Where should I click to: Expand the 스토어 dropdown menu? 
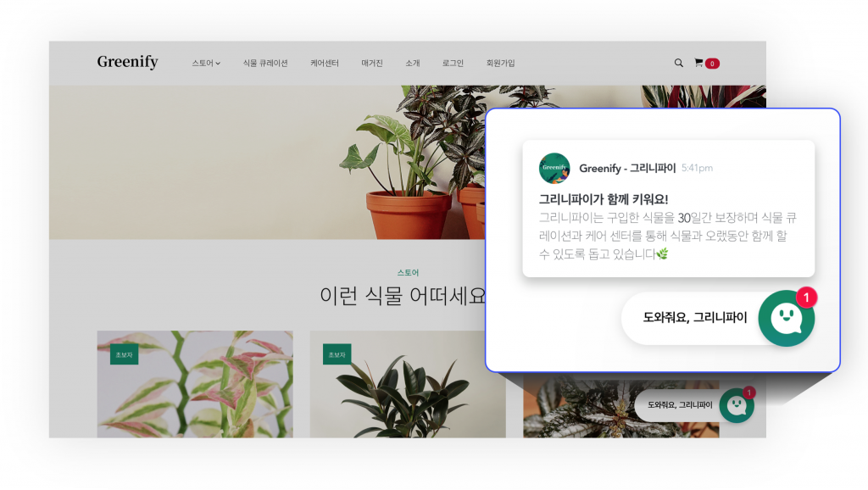tap(206, 63)
